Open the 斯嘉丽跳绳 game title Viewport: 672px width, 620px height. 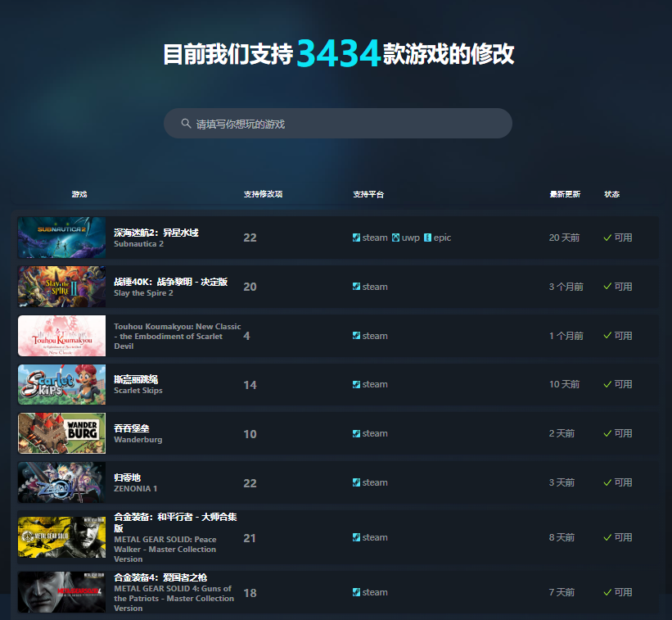pos(136,379)
